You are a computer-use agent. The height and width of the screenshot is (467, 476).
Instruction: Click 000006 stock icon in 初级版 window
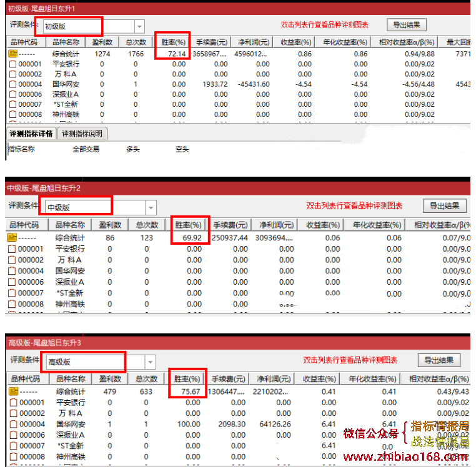click(12, 94)
